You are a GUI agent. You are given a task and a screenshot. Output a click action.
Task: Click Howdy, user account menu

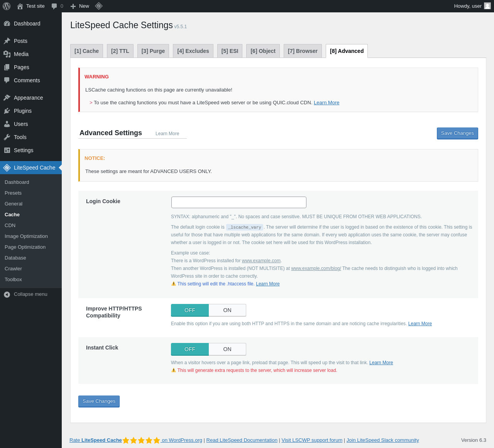472,6
